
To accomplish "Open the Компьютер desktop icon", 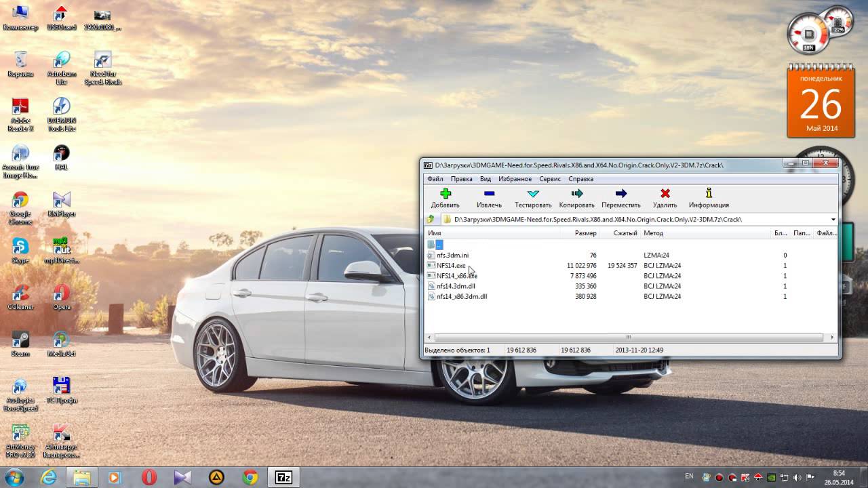I will [x=21, y=18].
